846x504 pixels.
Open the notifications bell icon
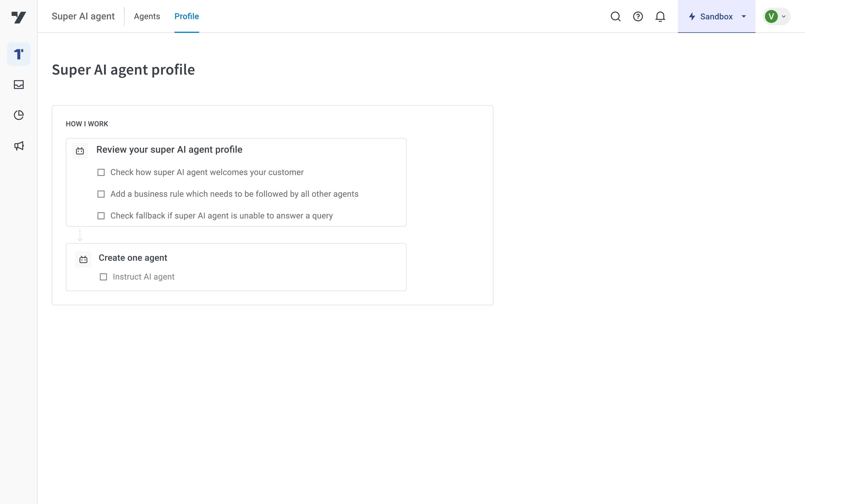pyautogui.click(x=660, y=16)
